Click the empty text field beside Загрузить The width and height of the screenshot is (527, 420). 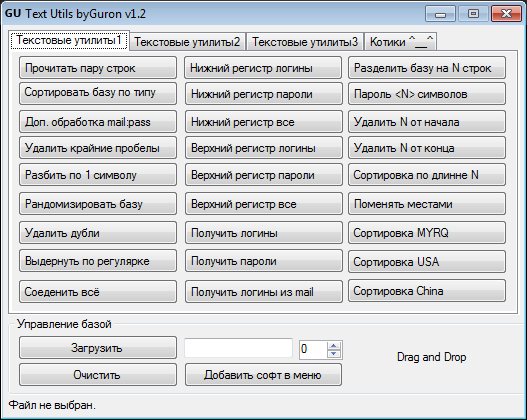(x=239, y=348)
